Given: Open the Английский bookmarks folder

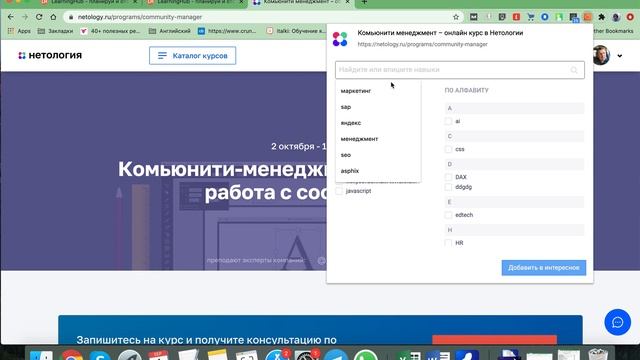Looking at the screenshot, I should pos(170,31).
